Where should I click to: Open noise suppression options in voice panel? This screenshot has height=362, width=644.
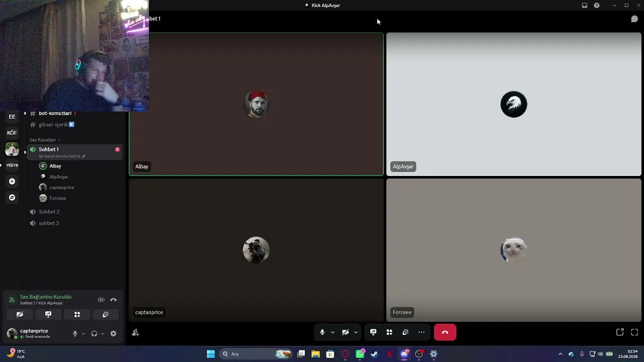tap(101, 300)
